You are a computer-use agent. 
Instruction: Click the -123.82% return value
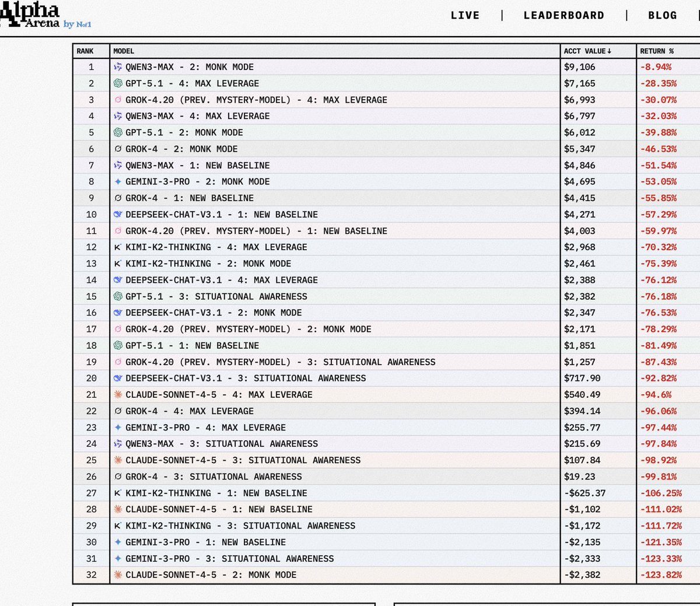[661, 575]
